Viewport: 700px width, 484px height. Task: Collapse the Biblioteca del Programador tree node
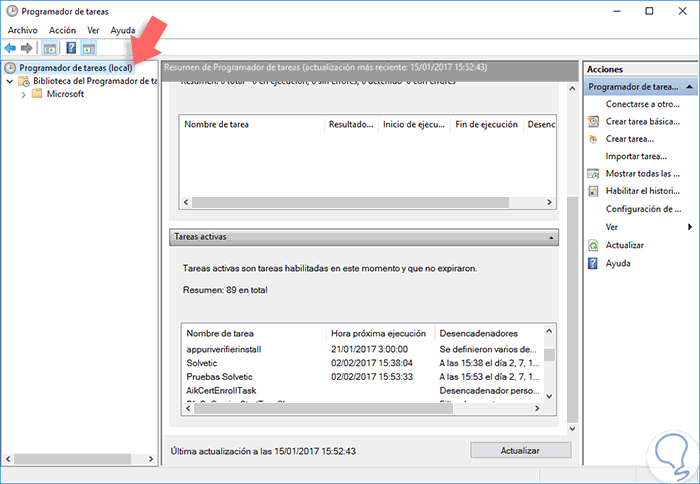pyautogui.click(x=10, y=82)
